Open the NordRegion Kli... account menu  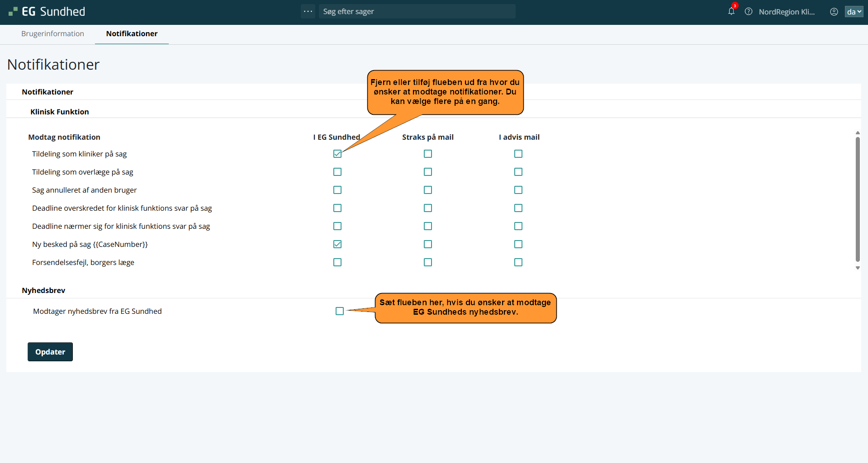click(787, 12)
